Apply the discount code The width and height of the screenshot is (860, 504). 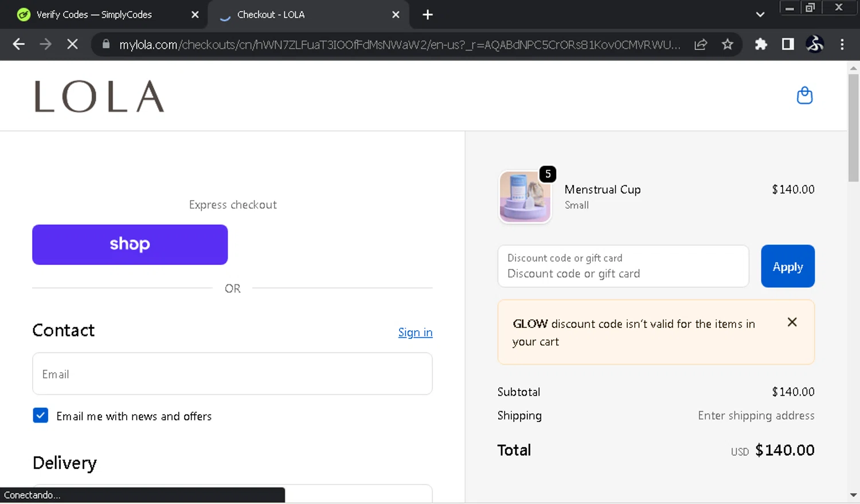(787, 266)
